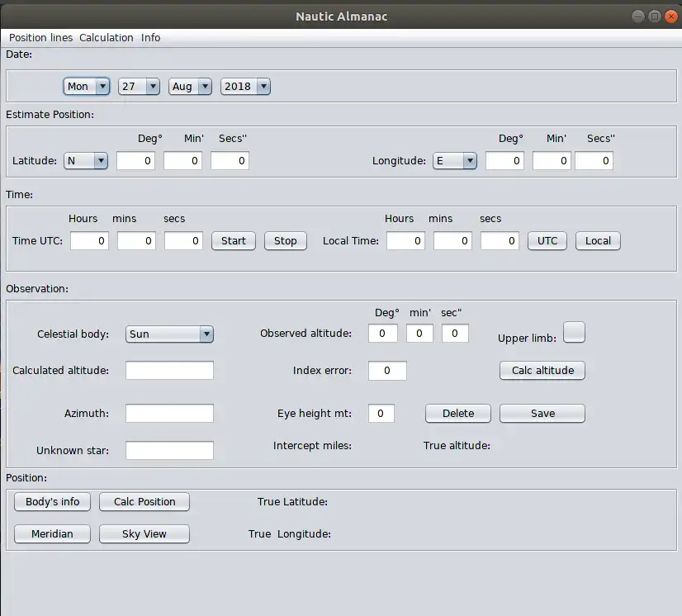The height and width of the screenshot is (616, 682).
Task: Open the Calculation menu
Action: pyautogui.click(x=107, y=38)
